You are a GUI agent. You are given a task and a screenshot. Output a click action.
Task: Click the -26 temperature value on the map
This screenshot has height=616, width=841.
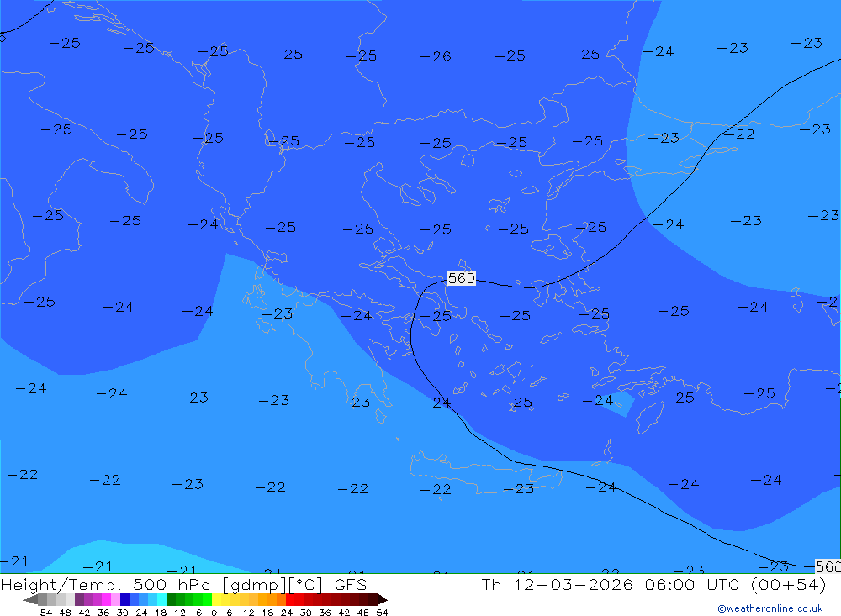[x=436, y=56]
